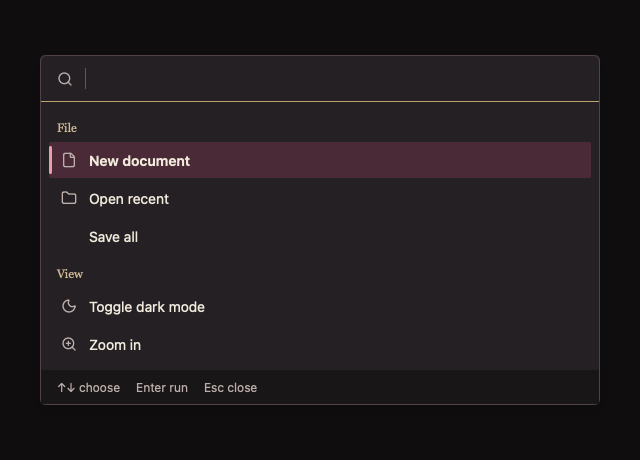Choose the Save all command
Screen dimensions: 640x460
(x=320, y=237)
